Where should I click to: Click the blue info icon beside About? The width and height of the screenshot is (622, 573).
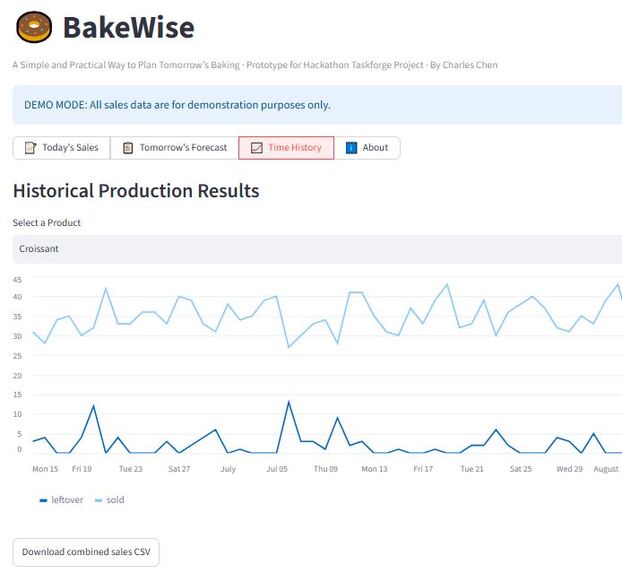(351, 148)
